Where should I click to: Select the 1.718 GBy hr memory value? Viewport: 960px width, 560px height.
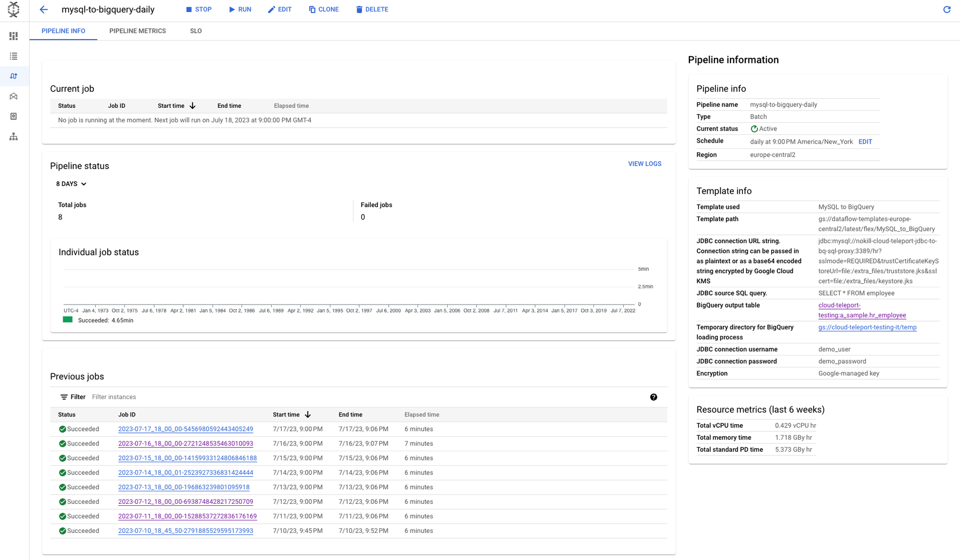pyautogui.click(x=793, y=438)
